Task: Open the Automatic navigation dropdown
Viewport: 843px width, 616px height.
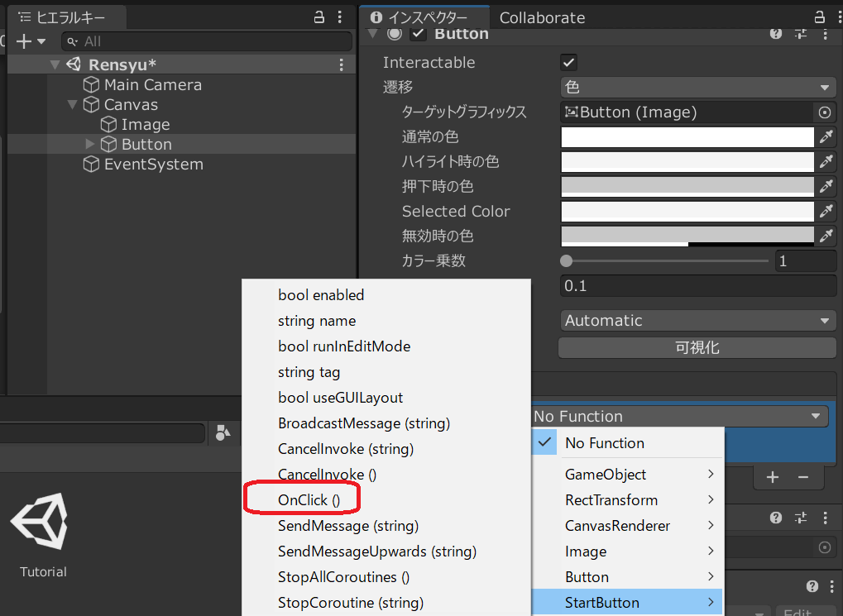Action: coord(697,321)
